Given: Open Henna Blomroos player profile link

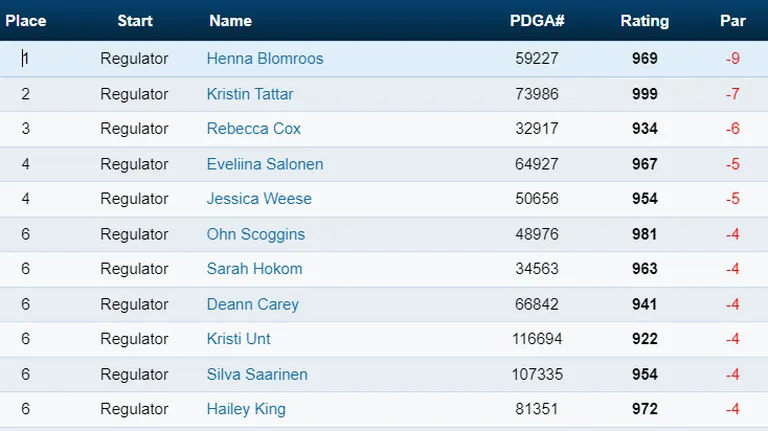Looking at the screenshot, I should [x=265, y=59].
